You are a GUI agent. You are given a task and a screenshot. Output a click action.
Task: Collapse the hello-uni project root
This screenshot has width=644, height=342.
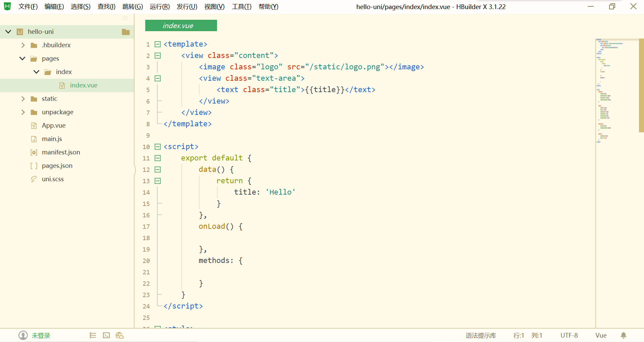click(x=8, y=32)
